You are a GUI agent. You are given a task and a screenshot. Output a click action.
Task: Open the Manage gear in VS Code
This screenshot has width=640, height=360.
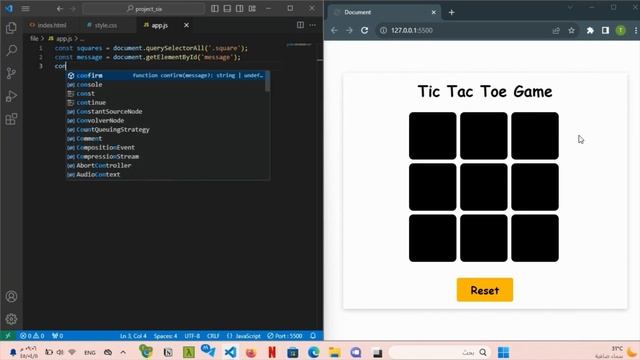click(11, 319)
